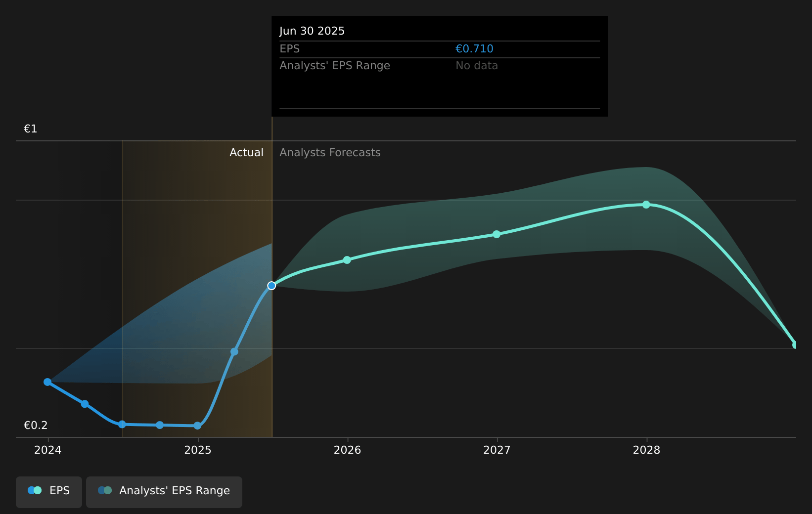The height and width of the screenshot is (514, 812).
Task: Click the 'Analysts Forecasts' section label
Action: click(x=330, y=153)
